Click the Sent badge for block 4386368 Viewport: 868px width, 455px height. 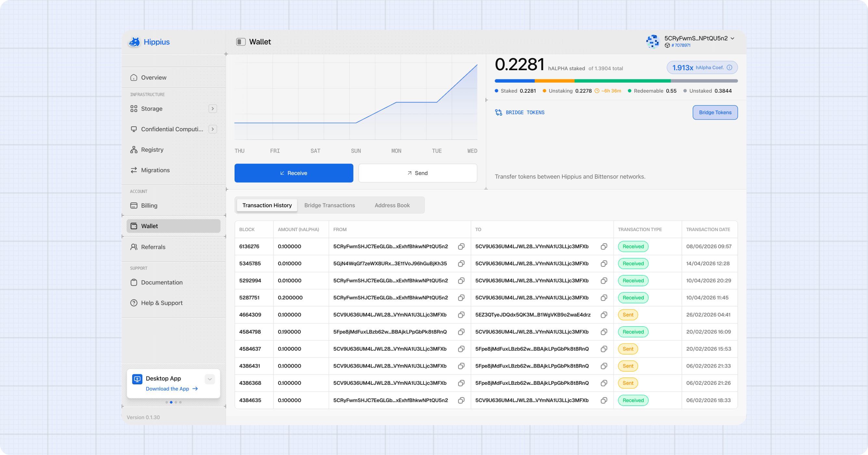coord(628,383)
